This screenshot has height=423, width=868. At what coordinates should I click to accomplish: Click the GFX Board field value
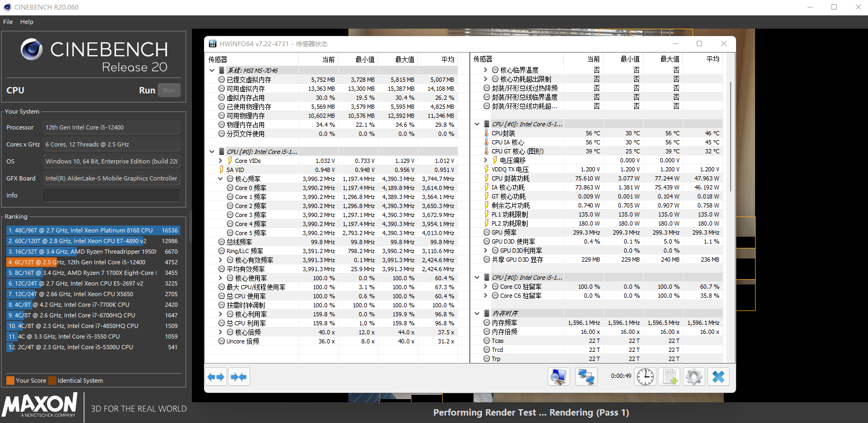[x=111, y=178]
